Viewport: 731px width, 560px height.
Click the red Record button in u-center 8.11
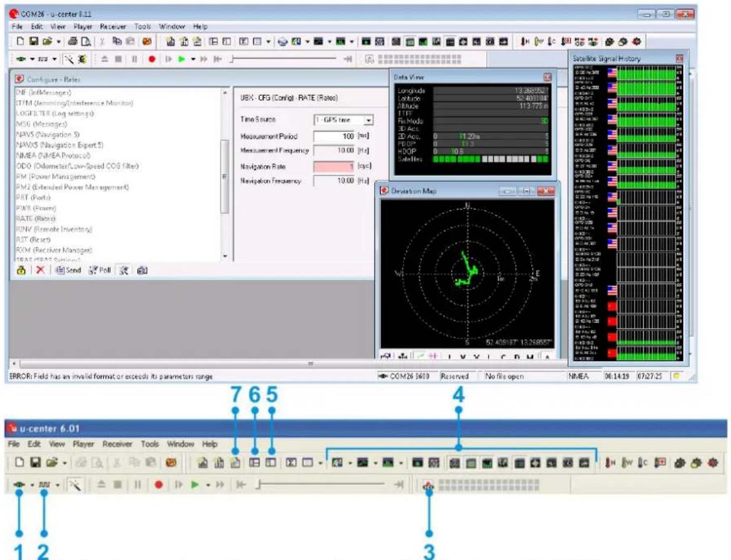152,59
